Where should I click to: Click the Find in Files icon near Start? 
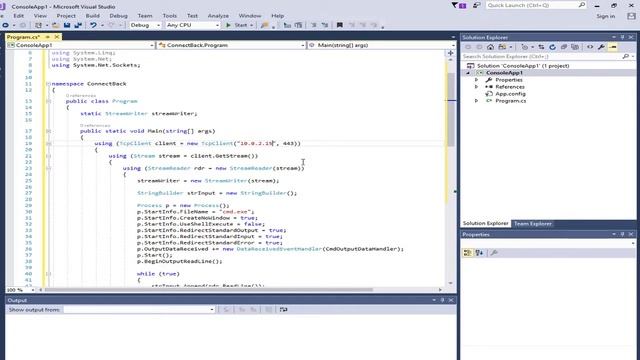pos(264,25)
